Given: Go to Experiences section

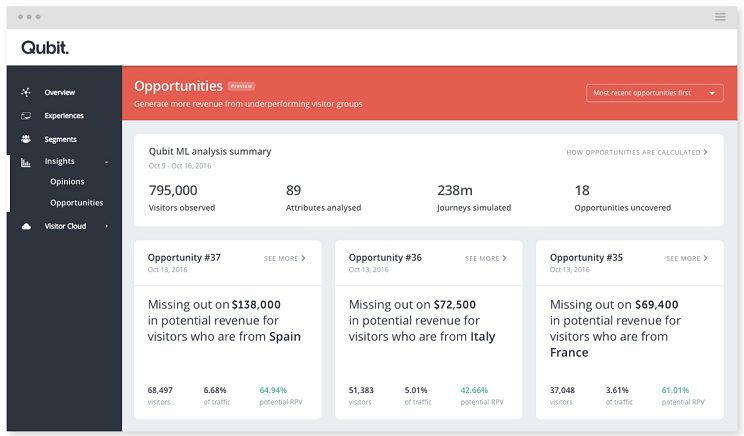Looking at the screenshot, I should [x=64, y=115].
